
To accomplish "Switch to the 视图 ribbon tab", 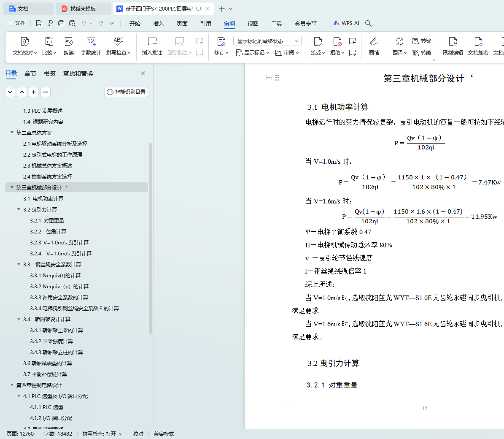I will click(253, 24).
